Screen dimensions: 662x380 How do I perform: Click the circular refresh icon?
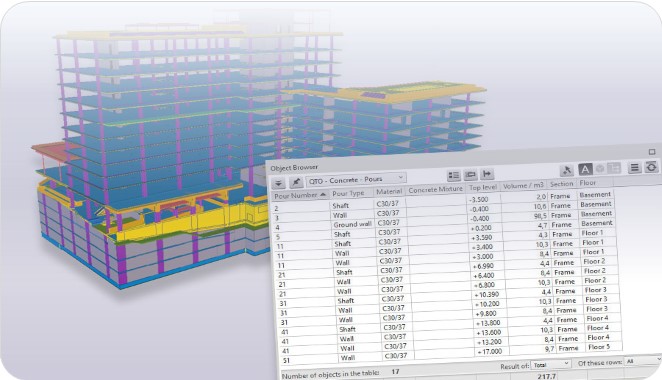click(x=651, y=167)
